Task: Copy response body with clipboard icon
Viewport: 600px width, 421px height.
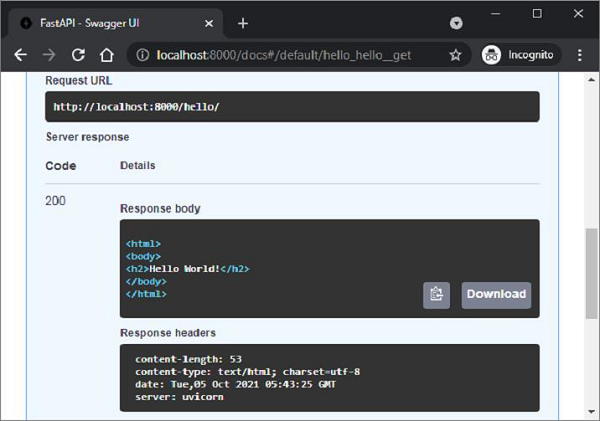Action: coord(437,294)
